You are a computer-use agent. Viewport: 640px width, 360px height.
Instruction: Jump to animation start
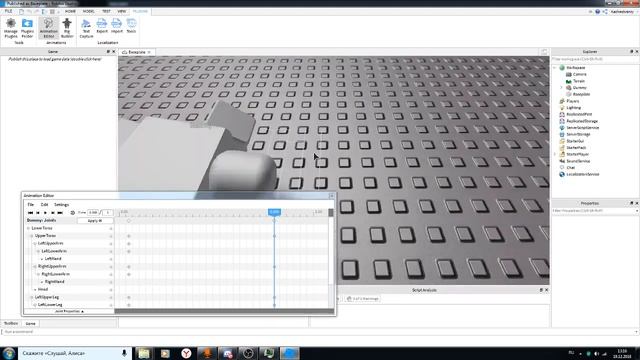click(x=30, y=213)
